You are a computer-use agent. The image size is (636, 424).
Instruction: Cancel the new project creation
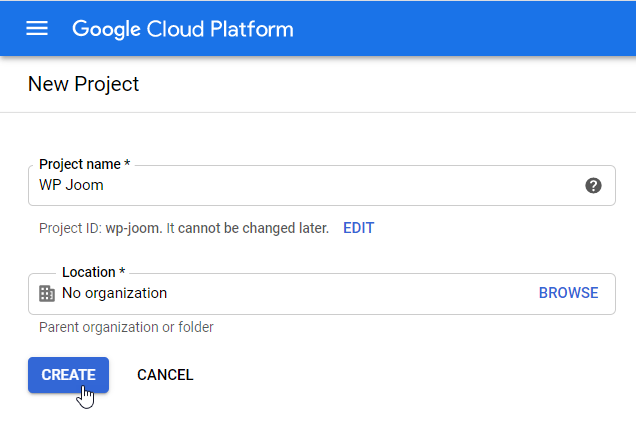tap(165, 375)
